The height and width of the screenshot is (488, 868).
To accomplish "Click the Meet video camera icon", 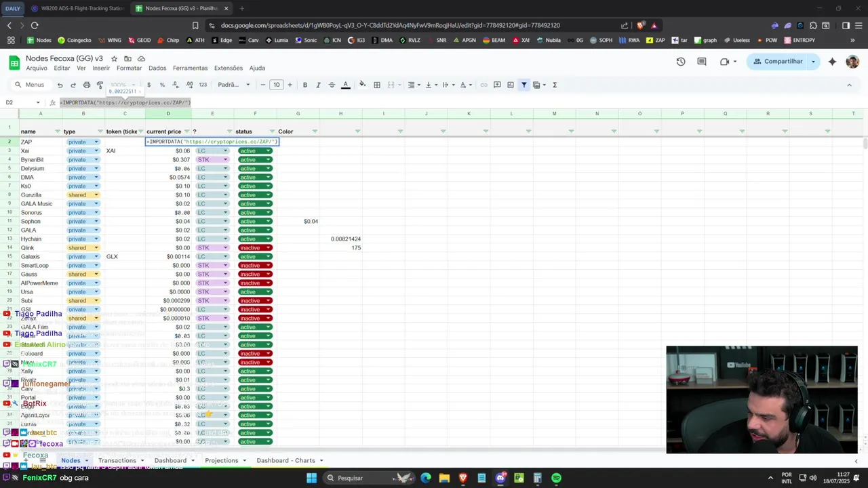I will tap(724, 62).
